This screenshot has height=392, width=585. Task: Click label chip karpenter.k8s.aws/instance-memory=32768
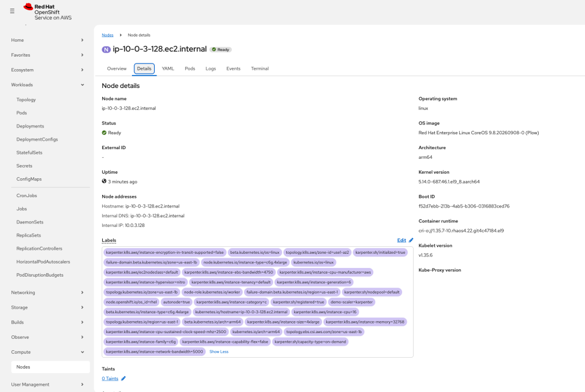tap(365, 322)
